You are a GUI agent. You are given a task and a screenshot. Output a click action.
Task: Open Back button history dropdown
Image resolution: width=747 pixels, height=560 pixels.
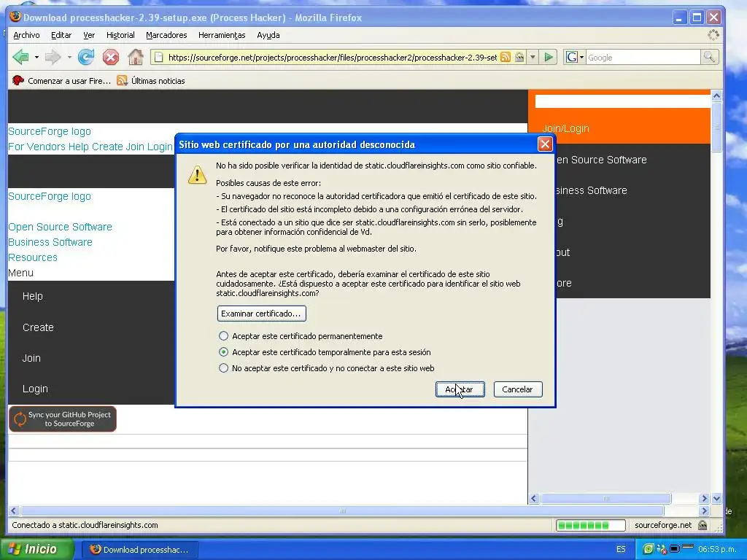tap(36, 57)
